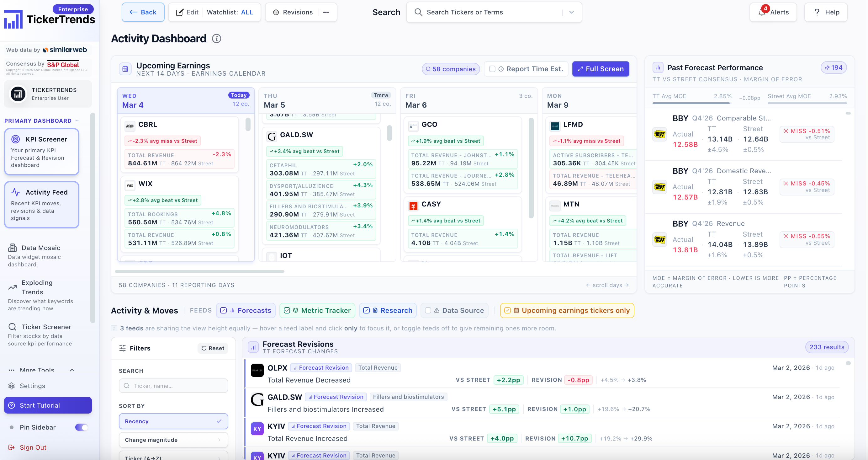The width and height of the screenshot is (868, 460).
Task: Collapse the More Tools section
Action: pos(72,370)
